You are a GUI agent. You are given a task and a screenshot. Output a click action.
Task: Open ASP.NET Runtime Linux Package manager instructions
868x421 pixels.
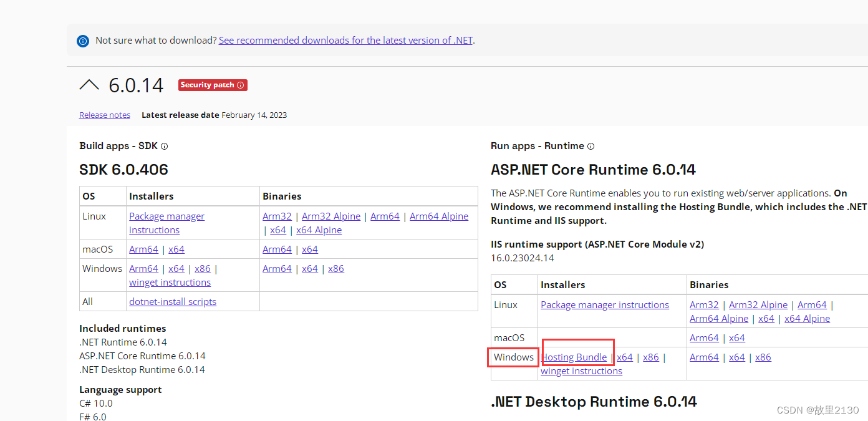tap(605, 304)
